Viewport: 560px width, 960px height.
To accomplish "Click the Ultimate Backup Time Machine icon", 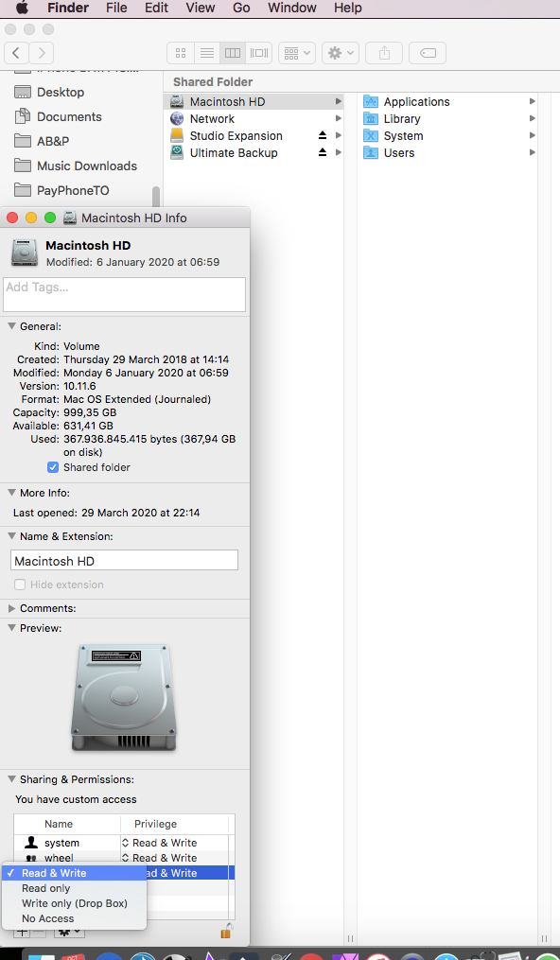I will tap(177, 153).
